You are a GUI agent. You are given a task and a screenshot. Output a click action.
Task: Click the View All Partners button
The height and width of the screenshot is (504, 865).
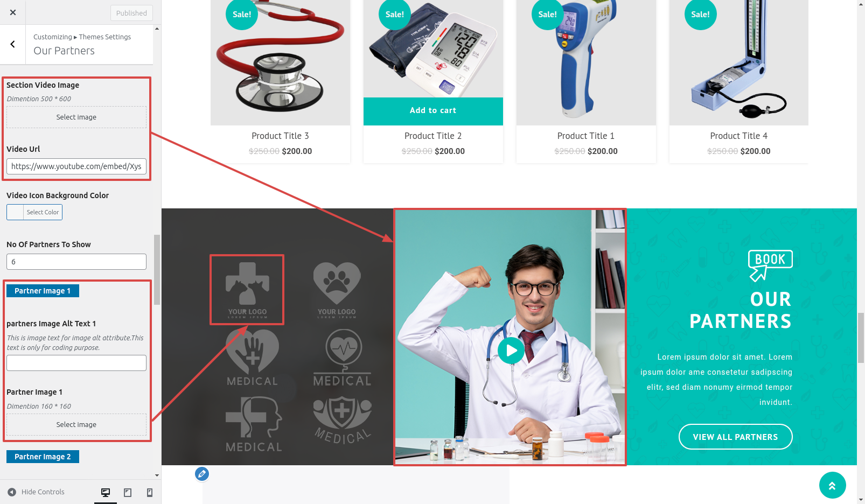point(735,437)
